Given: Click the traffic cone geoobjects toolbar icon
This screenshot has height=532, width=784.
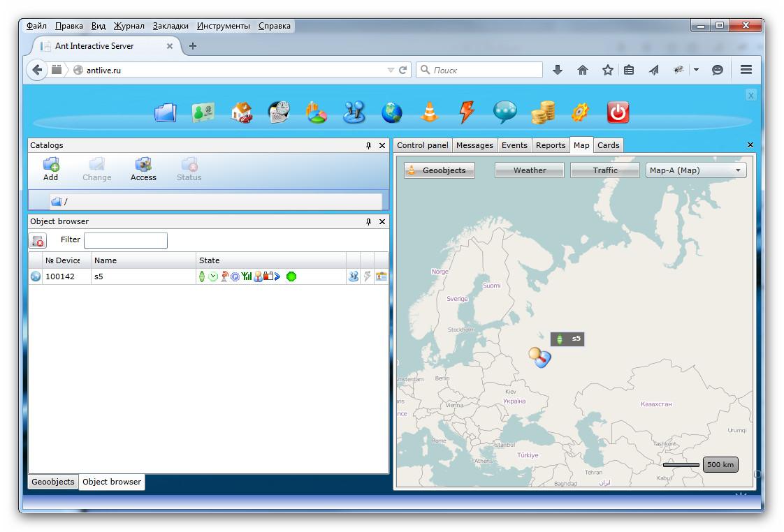Looking at the screenshot, I should (430, 112).
